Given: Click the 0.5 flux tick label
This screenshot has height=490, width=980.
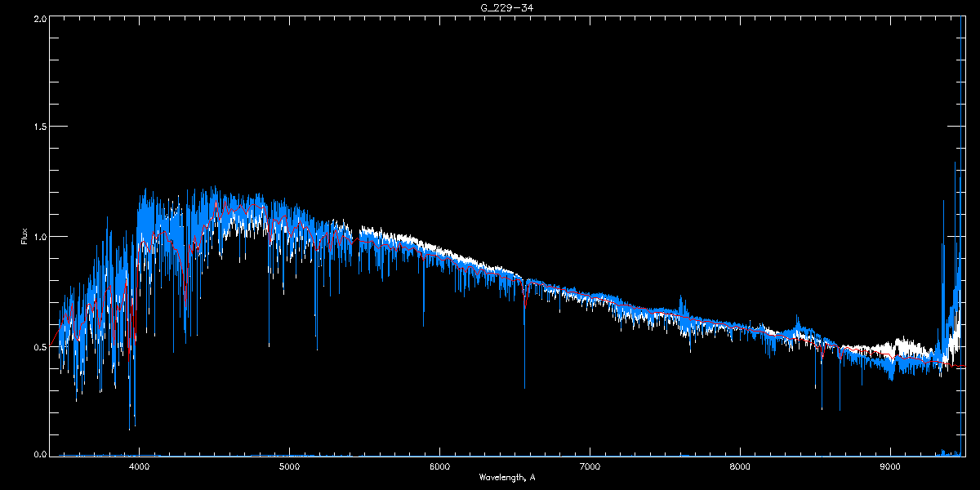Looking at the screenshot, I should [x=39, y=346].
